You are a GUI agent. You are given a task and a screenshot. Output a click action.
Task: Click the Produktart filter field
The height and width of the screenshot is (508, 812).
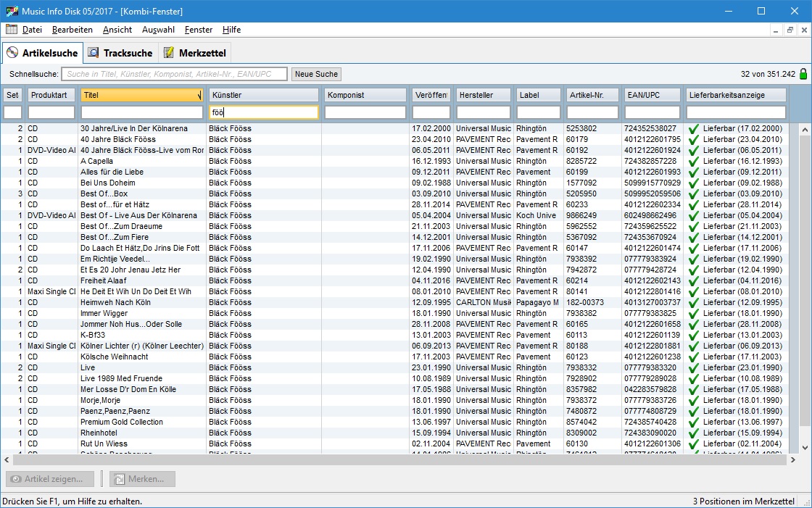click(51, 112)
